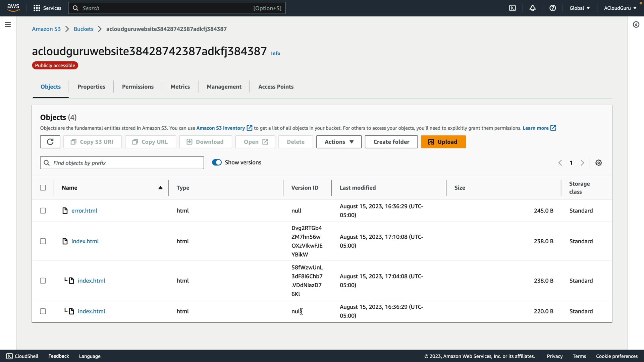Expand the Actions dropdown
The image size is (644, 362).
click(339, 142)
